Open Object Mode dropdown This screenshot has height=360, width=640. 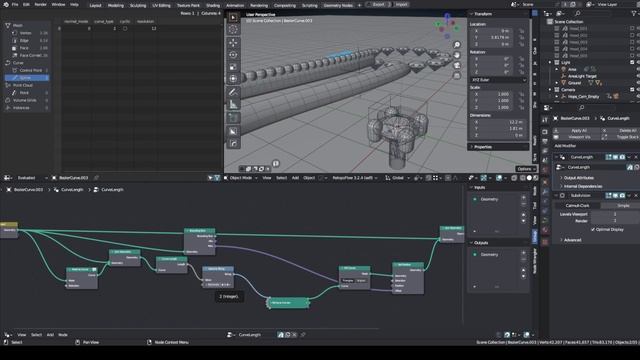point(240,178)
